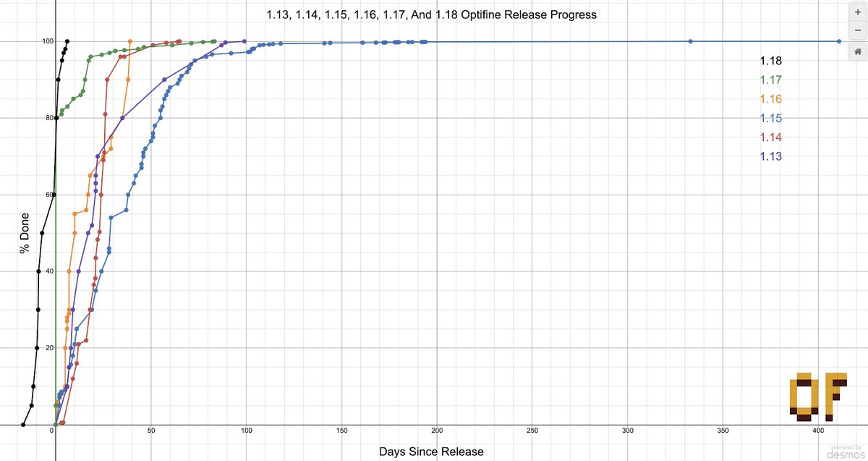
Task: Click the x-axis tick label 50
Action: pos(150,431)
